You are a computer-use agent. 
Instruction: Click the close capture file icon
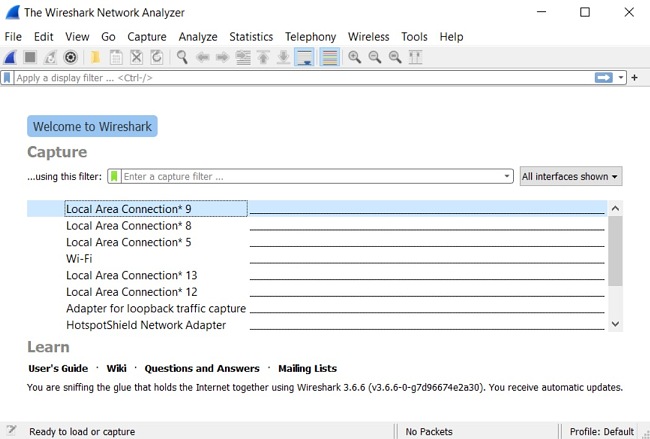136,57
